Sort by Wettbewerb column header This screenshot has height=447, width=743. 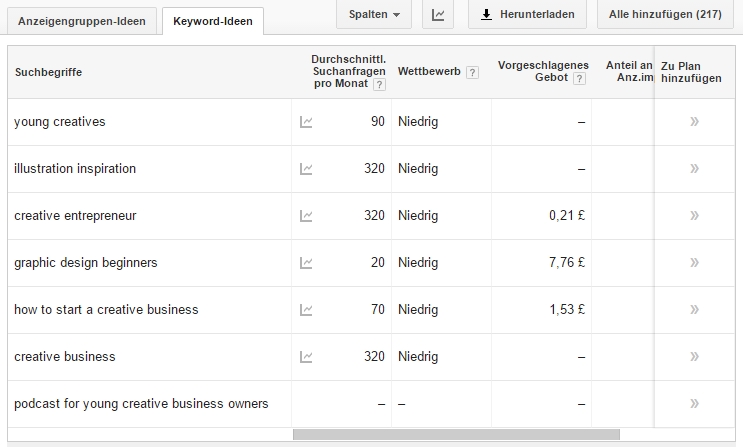tap(429, 71)
